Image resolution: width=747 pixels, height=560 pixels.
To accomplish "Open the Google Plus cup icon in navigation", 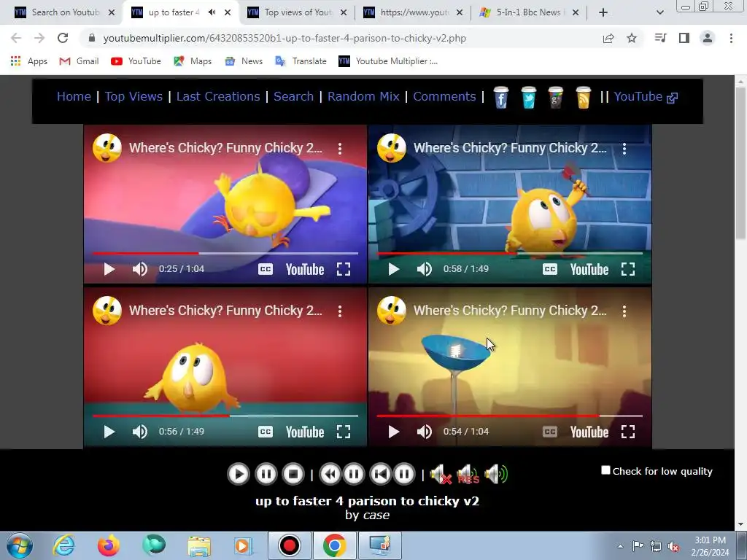I will pyautogui.click(x=555, y=98).
